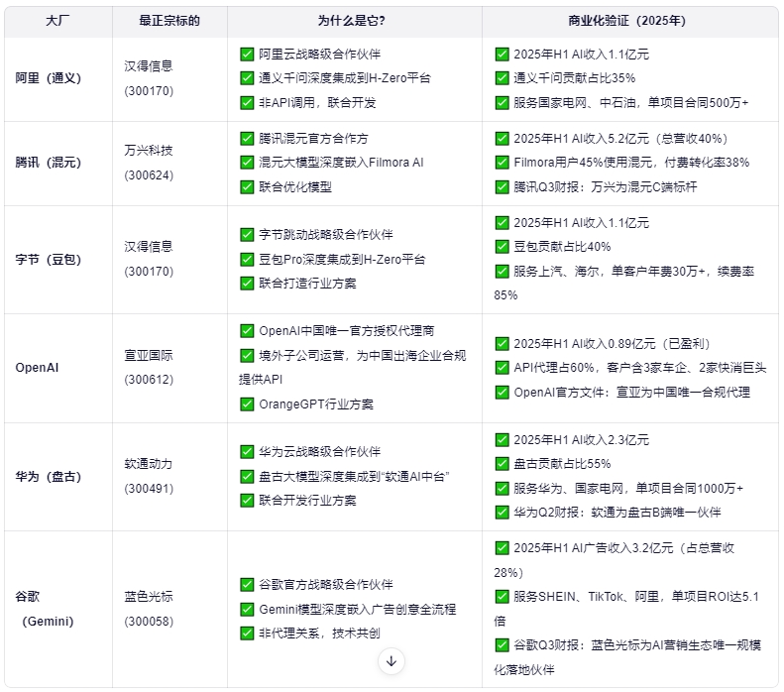Click the check mark next to 联合打造行业方案
The height and width of the screenshot is (692, 784).
click(x=247, y=283)
